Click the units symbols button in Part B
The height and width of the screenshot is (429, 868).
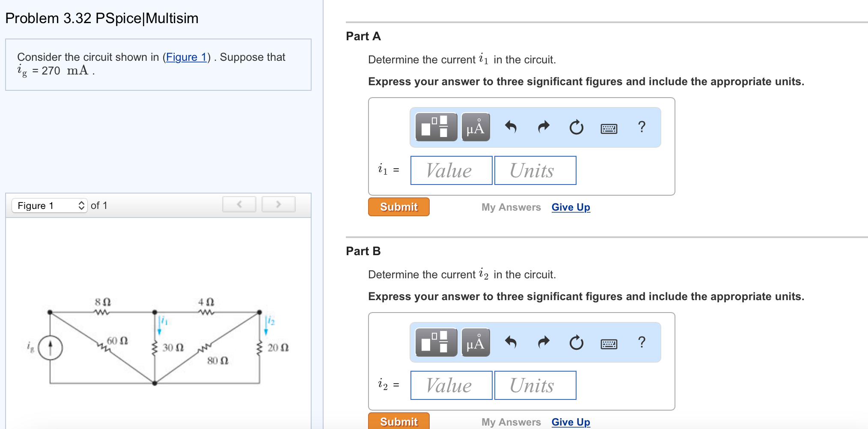coord(476,342)
